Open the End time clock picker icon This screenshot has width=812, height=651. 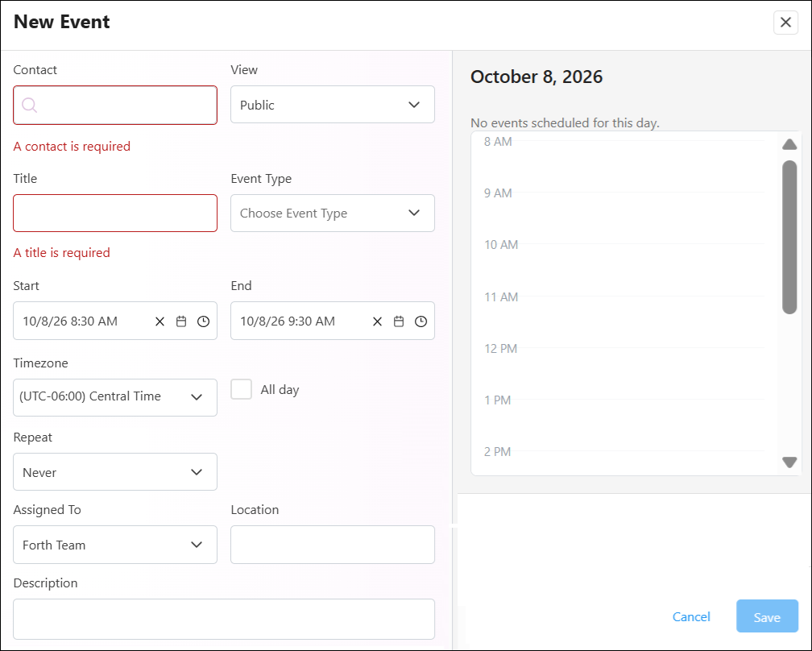click(421, 321)
